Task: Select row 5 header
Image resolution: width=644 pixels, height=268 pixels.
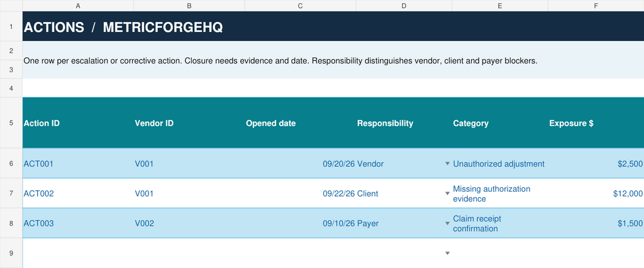Action: click(x=11, y=123)
